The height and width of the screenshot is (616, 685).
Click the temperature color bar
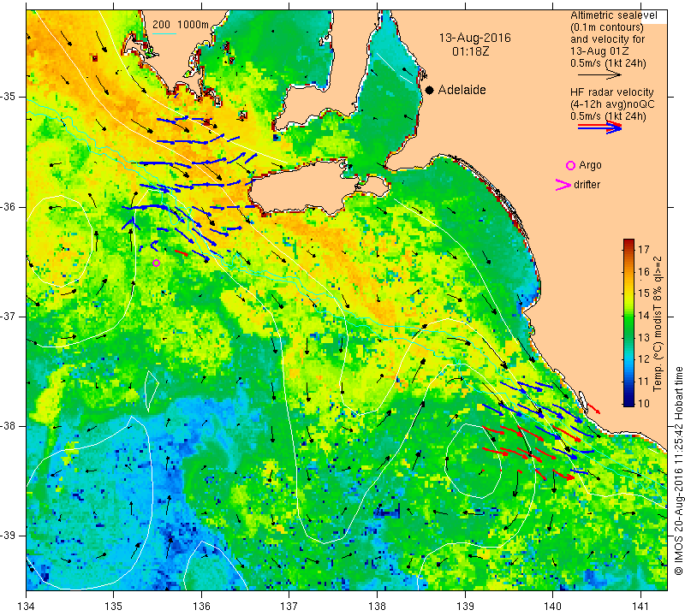[x=628, y=323]
